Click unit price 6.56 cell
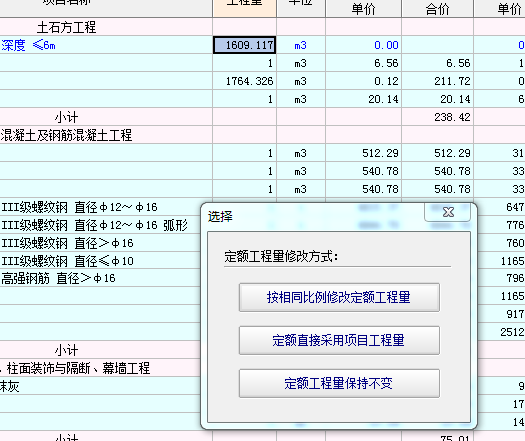Screen dimensions: 525x441 pos(364,63)
